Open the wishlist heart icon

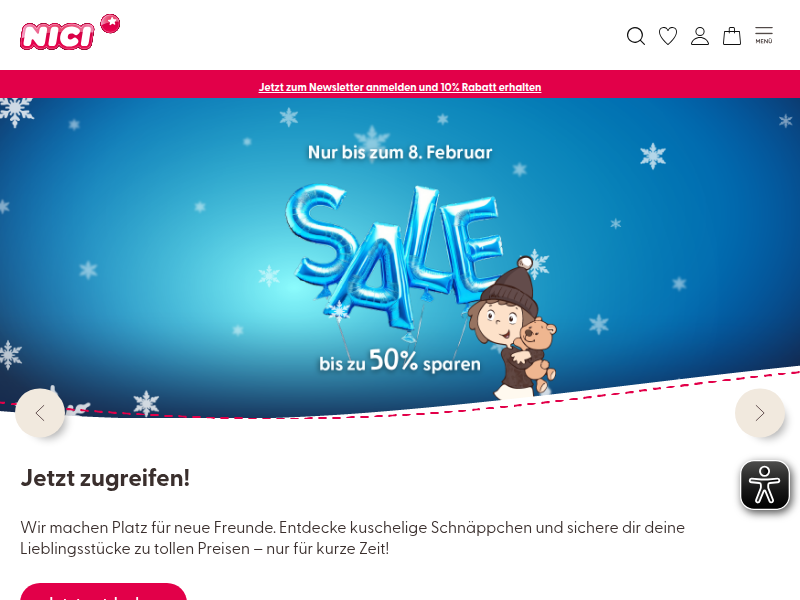point(668,36)
